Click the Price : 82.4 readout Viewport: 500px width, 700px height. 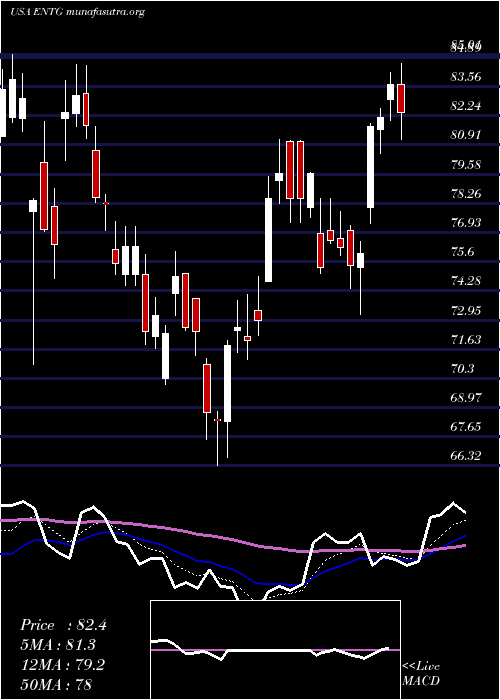coord(63,625)
